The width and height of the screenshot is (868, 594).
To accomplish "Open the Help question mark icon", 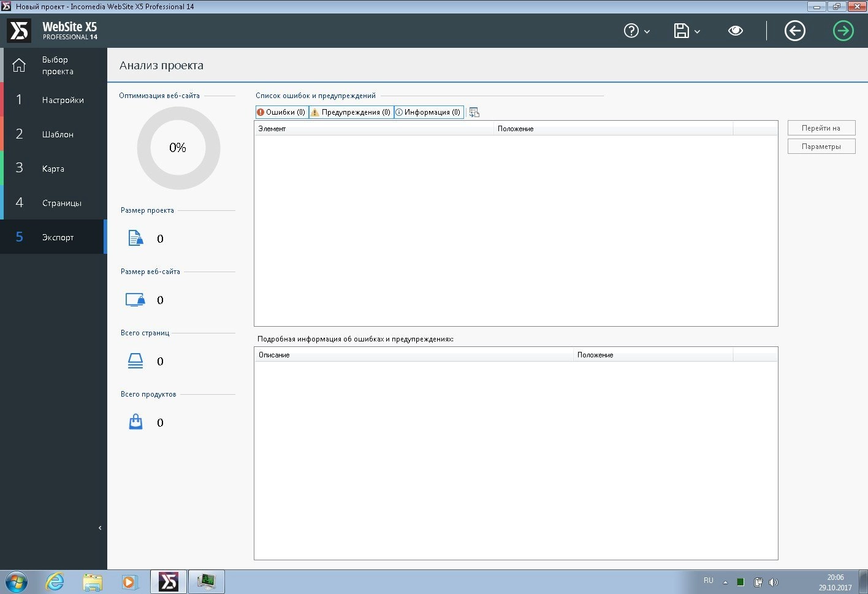I will [x=631, y=31].
